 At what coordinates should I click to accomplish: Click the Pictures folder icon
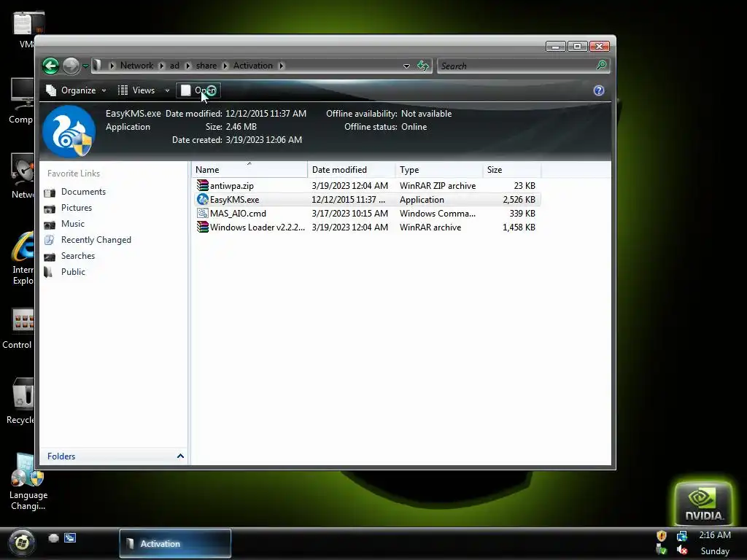(x=50, y=209)
